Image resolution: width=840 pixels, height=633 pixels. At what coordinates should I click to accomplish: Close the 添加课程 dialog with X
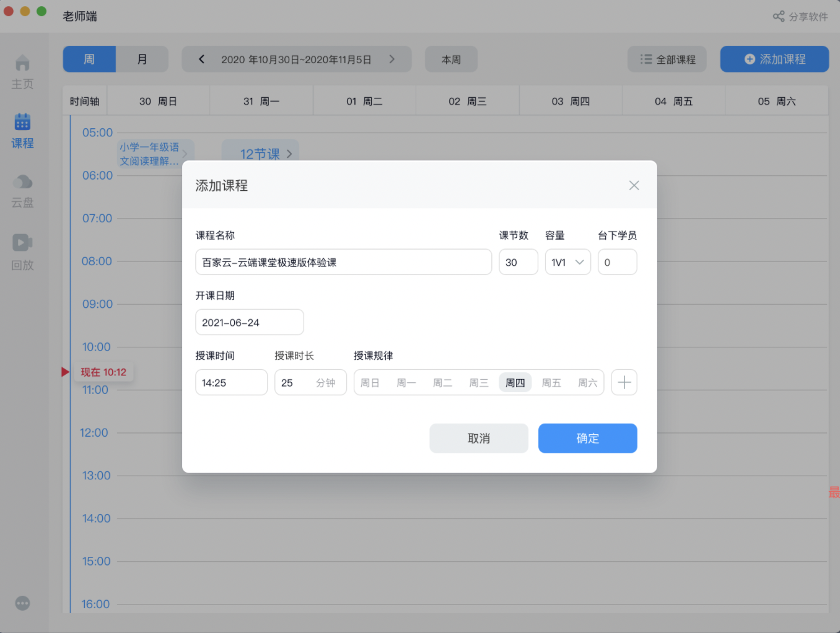(x=634, y=185)
